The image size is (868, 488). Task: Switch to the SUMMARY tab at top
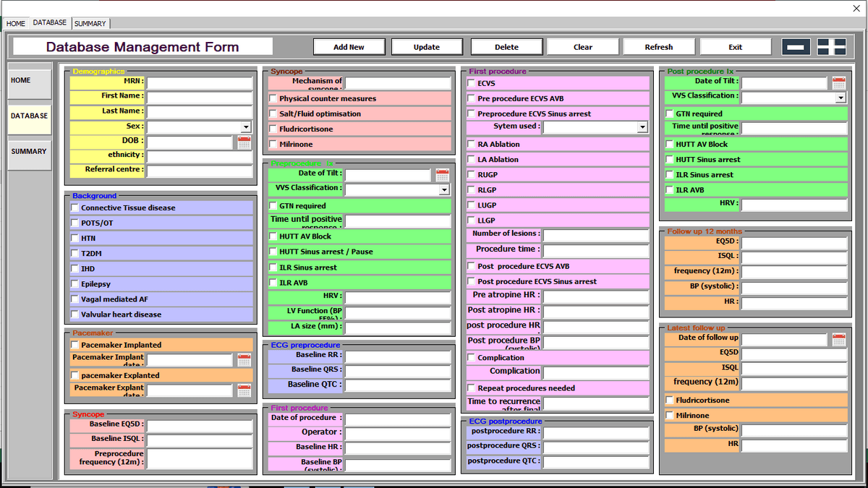tap(90, 24)
